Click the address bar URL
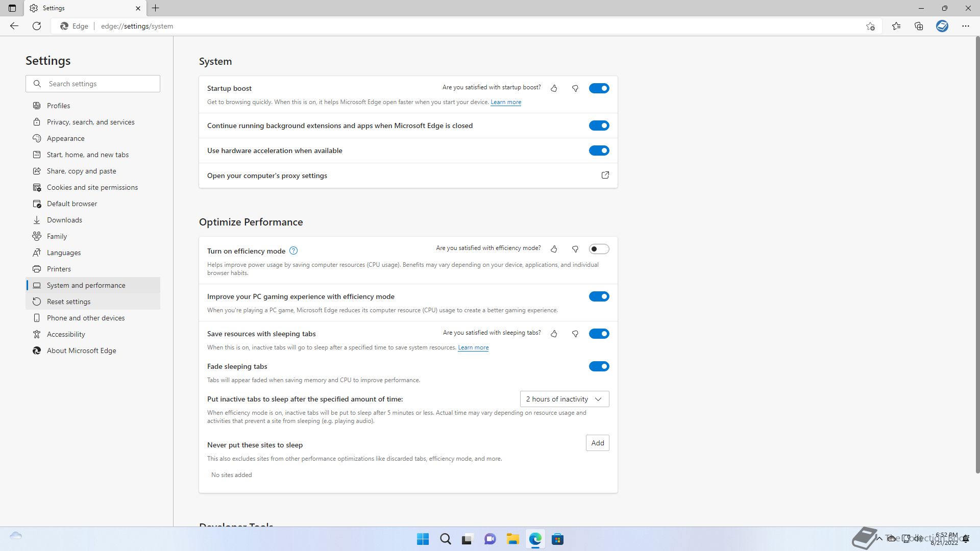The image size is (980, 551). pyautogui.click(x=137, y=26)
